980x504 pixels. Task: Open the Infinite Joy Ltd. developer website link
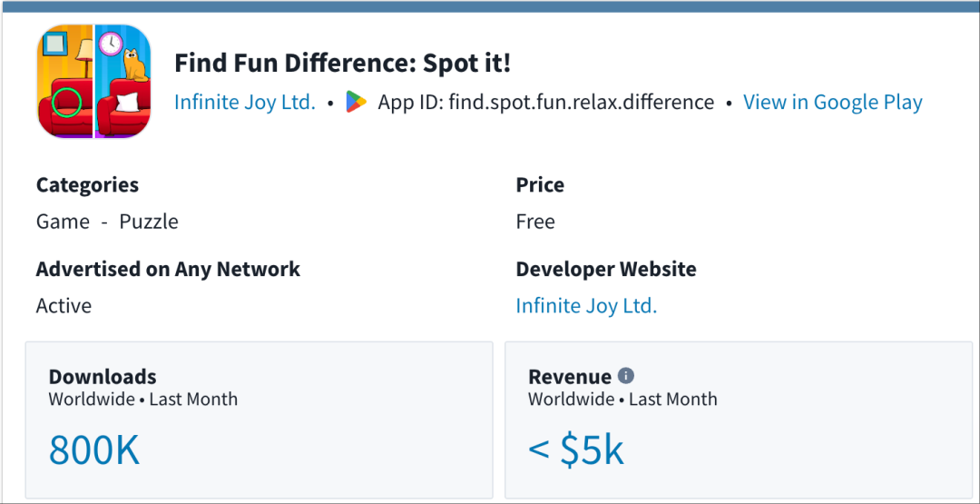585,306
